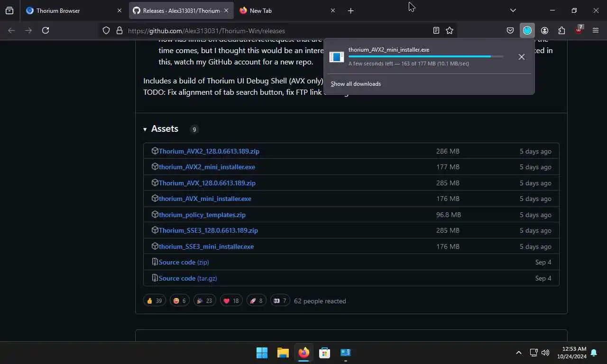Toggle eyes reaction with 7
The height and width of the screenshot is (364, 607).
tap(280, 300)
